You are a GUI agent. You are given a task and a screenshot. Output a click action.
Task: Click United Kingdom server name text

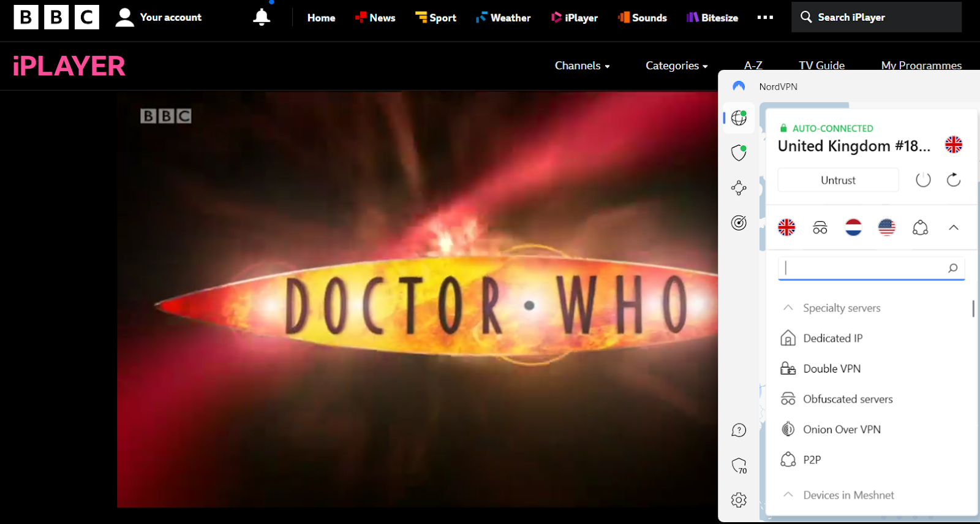coord(854,146)
